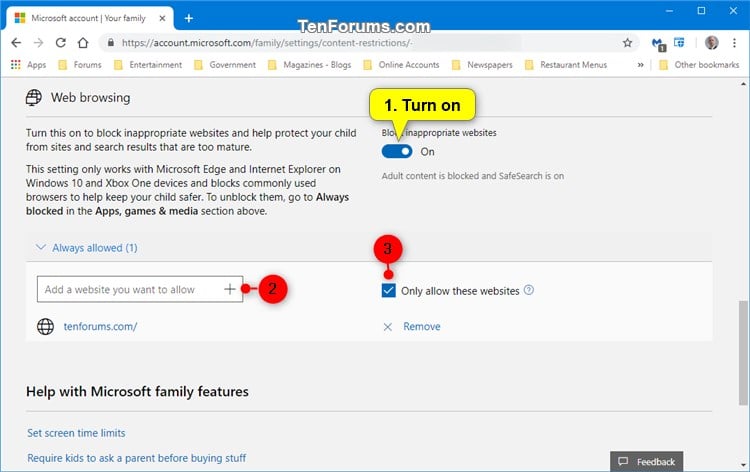Click the extension icon left of the avatar
The height and width of the screenshot is (472, 750).
(x=679, y=43)
